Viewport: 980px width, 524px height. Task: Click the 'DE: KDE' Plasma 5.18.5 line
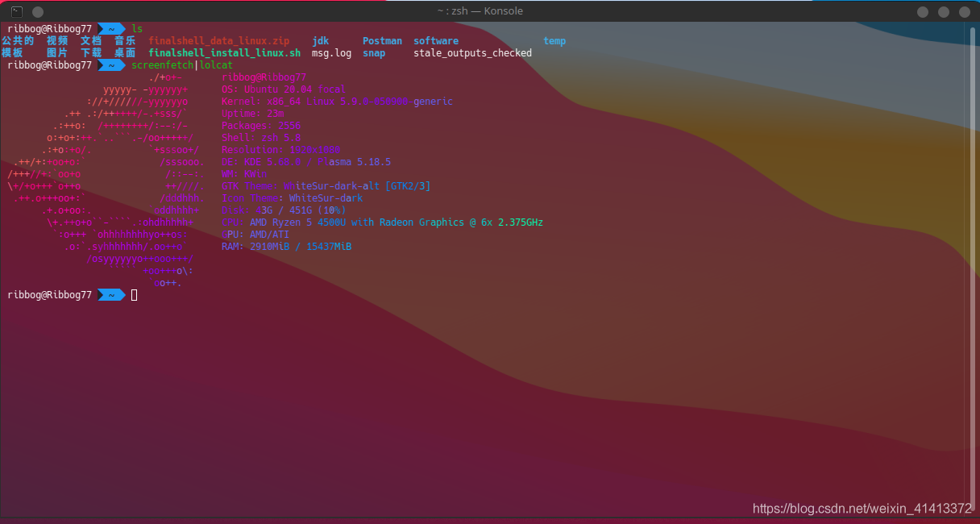pyautogui.click(x=306, y=162)
